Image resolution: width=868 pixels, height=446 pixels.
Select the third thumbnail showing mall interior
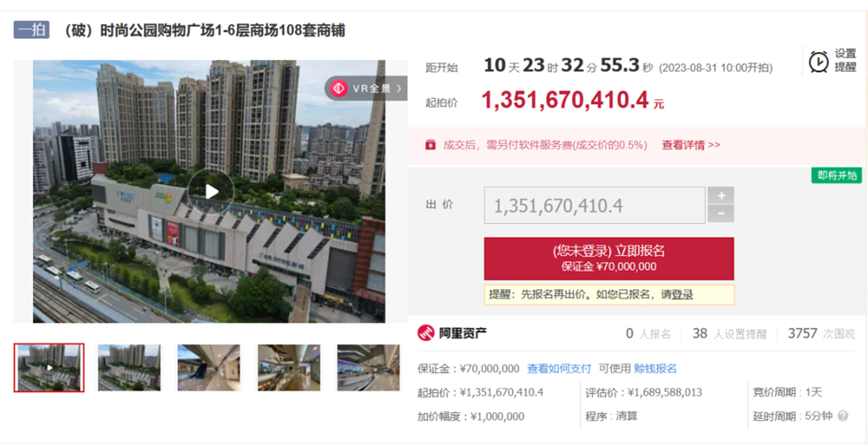coord(209,367)
